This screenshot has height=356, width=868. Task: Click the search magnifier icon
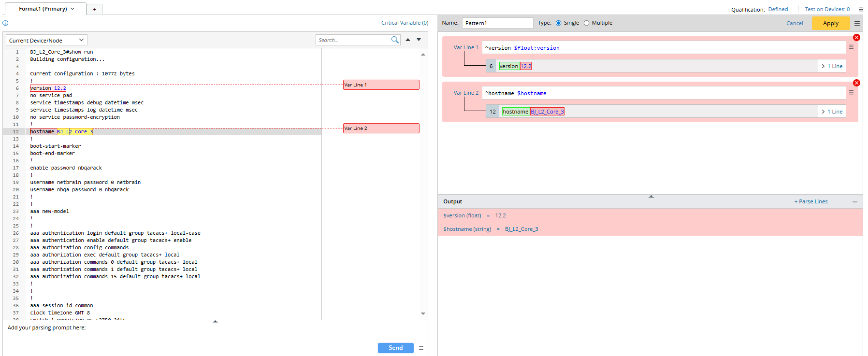pos(395,40)
